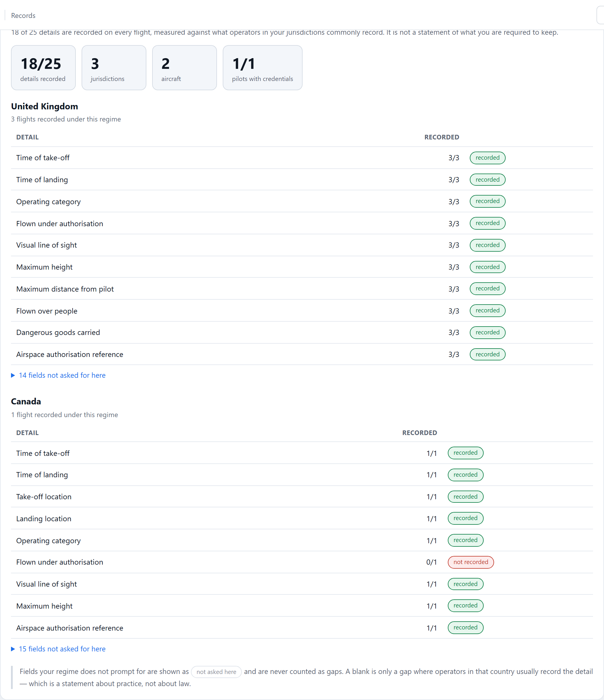
Task: Click Time of take-off in the Canada table
Action: (x=43, y=453)
